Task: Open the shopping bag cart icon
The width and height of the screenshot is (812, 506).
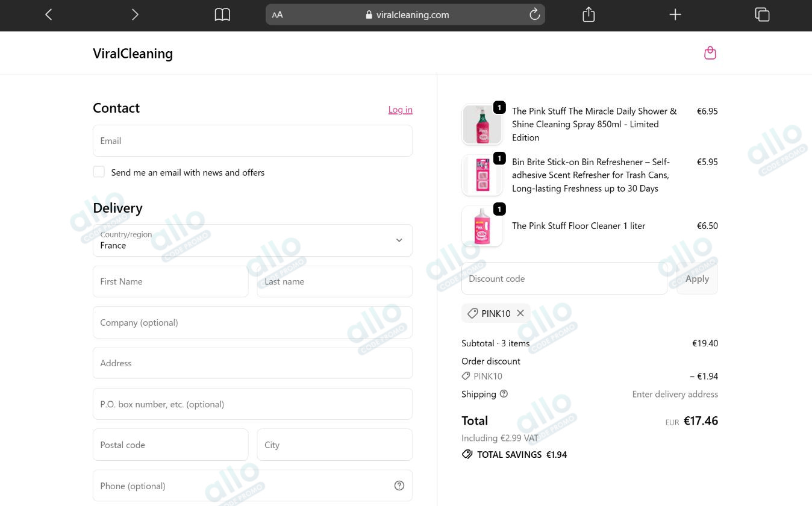Action: [x=710, y=53]
